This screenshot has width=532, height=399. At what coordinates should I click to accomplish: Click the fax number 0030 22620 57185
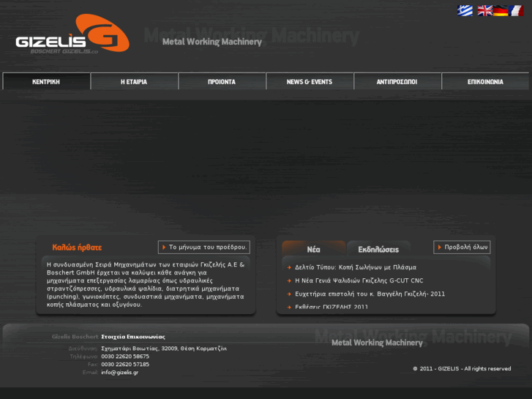coord(125,365)
